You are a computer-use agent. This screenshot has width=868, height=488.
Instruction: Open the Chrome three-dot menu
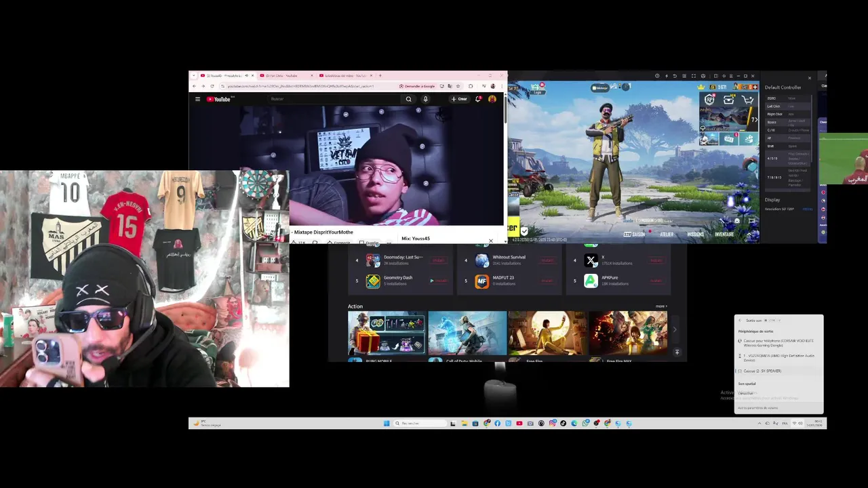click(x=501, y=86)
